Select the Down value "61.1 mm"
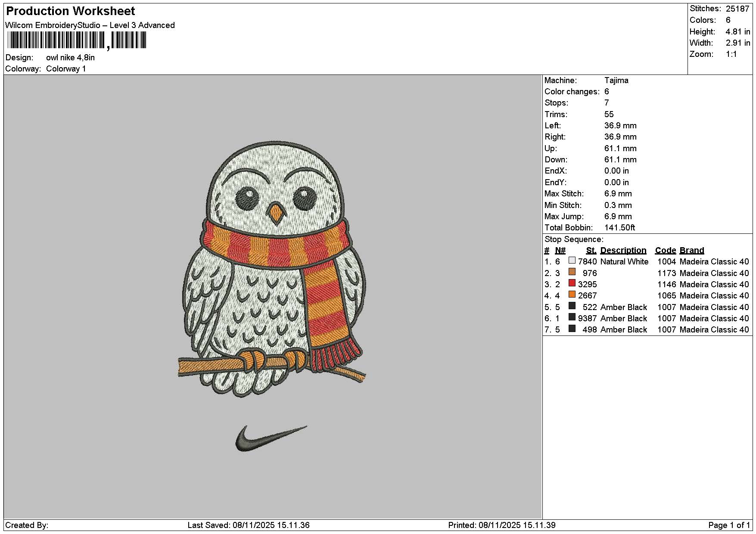This screenshot has width=756, height=534. tap(620, 160)
